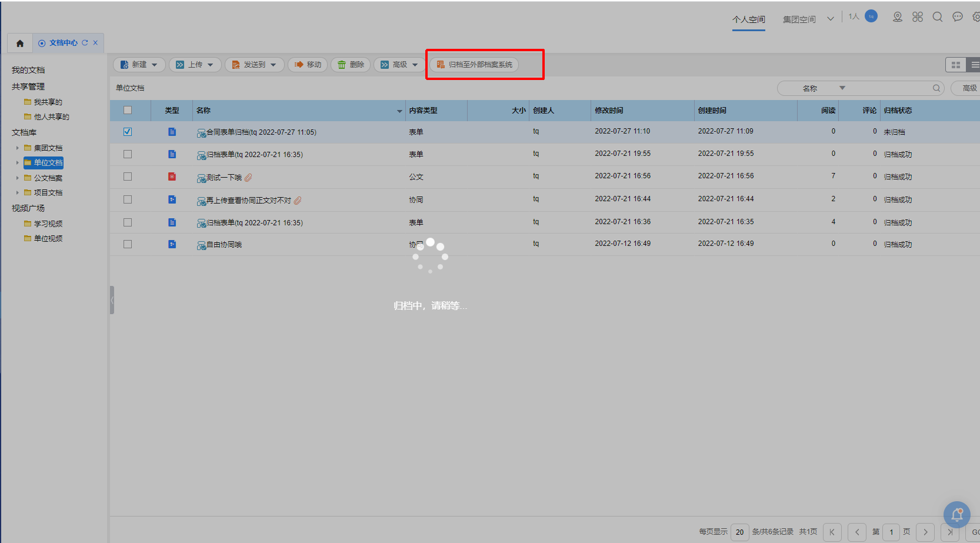Open the 自由协同哦 document link
Viewport: 980px width, 543px height.
click(x=224, y=245)
